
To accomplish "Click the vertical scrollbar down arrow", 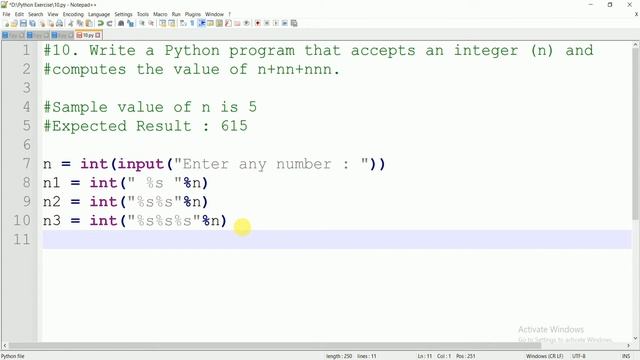I will click(x=636, y=339).
